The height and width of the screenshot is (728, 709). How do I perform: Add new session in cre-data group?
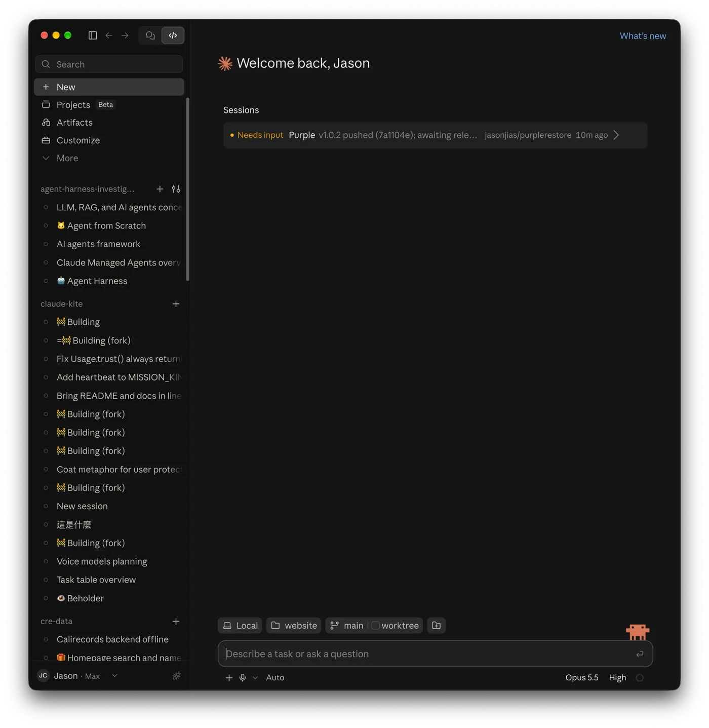(176, 621)
